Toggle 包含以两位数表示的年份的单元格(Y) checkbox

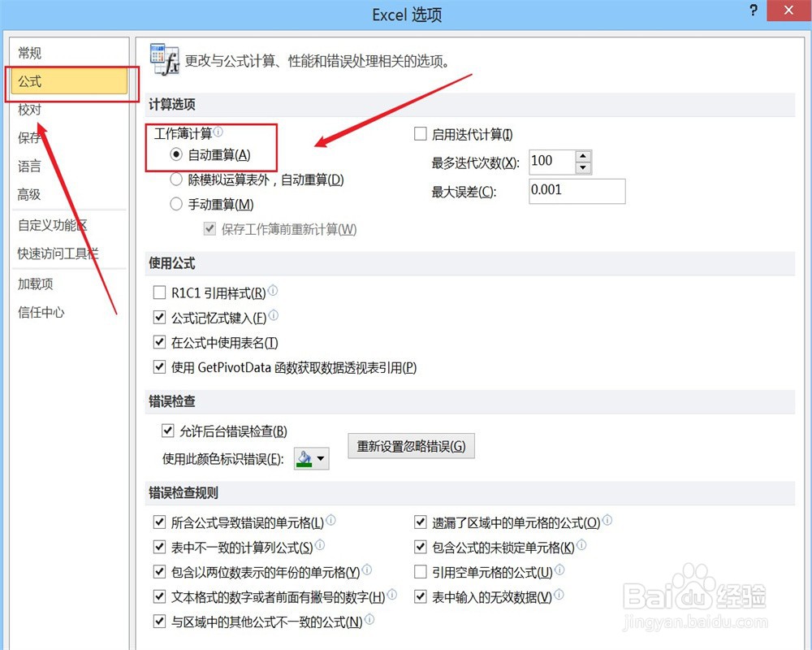(x=159, y=572)
